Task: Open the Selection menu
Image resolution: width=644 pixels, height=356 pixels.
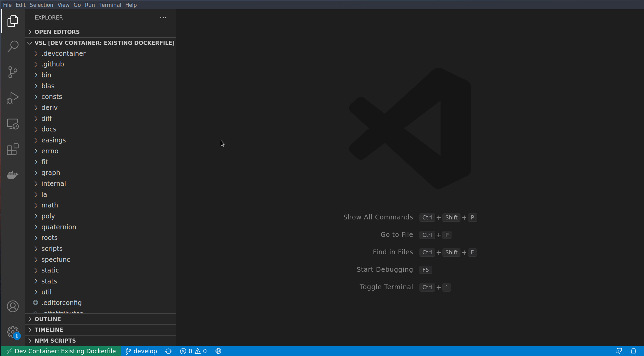Action: (x=41, y=5)
